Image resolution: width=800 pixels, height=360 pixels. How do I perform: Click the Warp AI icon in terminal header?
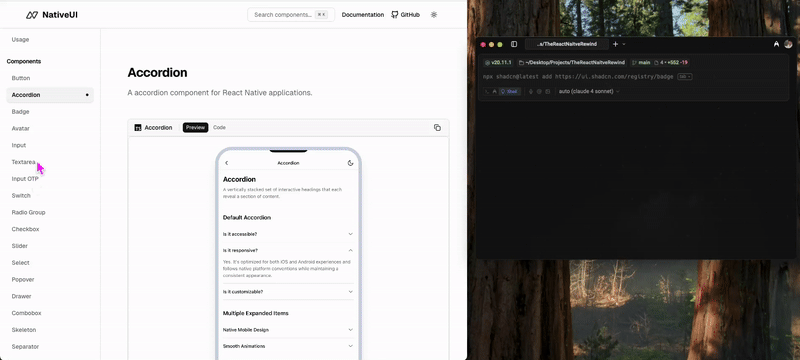(776, 44)
